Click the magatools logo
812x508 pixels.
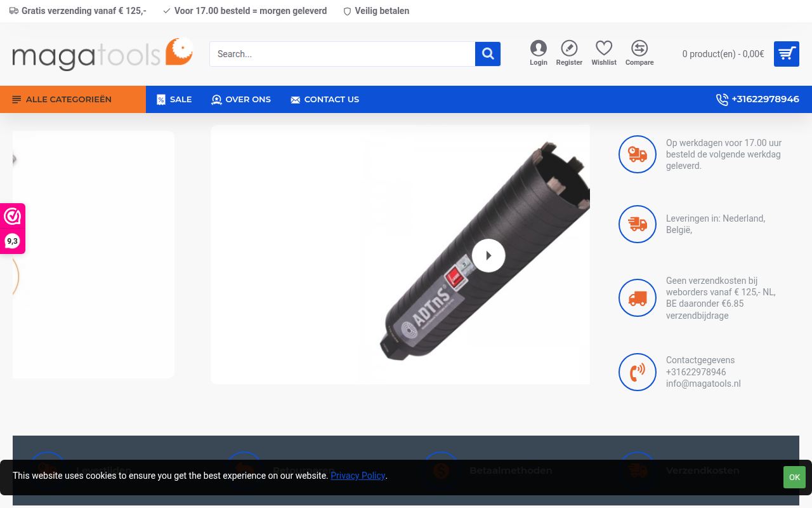tap(103, 54)
